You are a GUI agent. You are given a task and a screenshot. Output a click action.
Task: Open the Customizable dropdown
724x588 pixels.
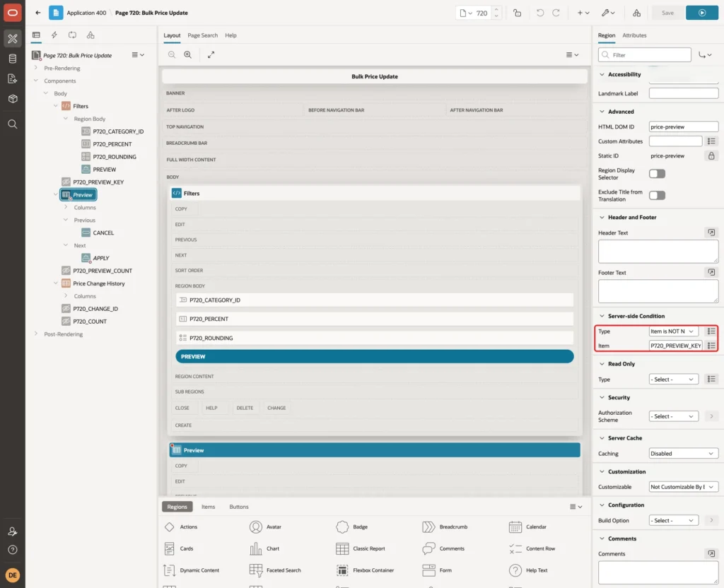point(684,487)
